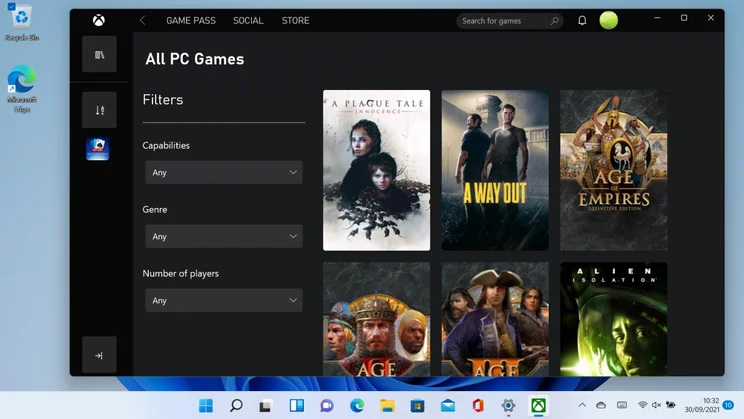Open File Explorer from taskbar
The image size is (744, 419).
(387, 405)
